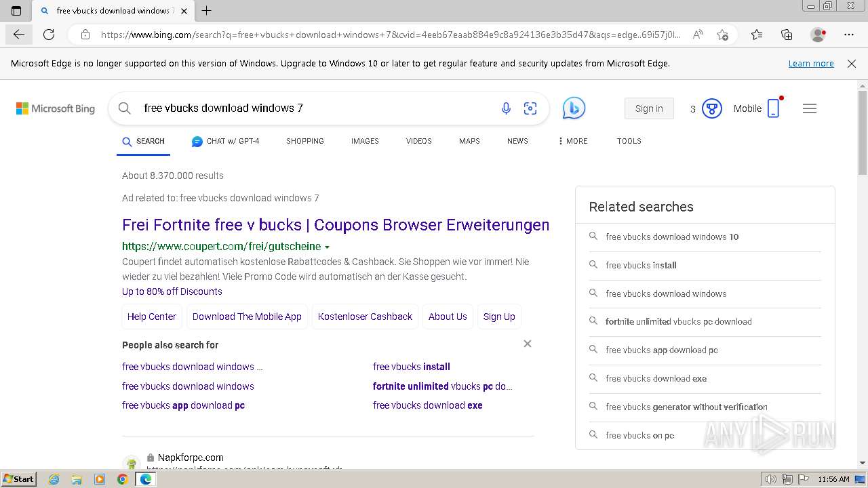
Task: Expand the MORE search category menu
Action: tap(572, 141)
